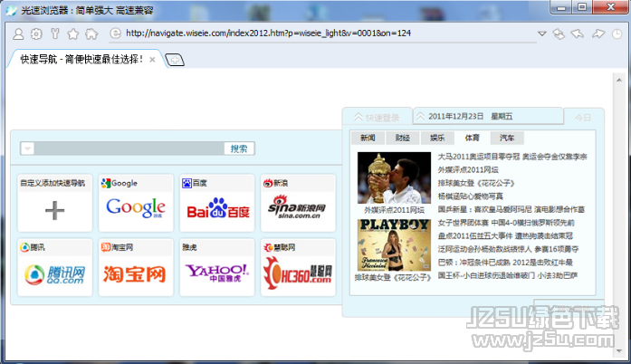The width and height of the screenshot is (631, 364).
Task: Switch to the 娱乐 entertainment tab
Action: click(437, 139)
